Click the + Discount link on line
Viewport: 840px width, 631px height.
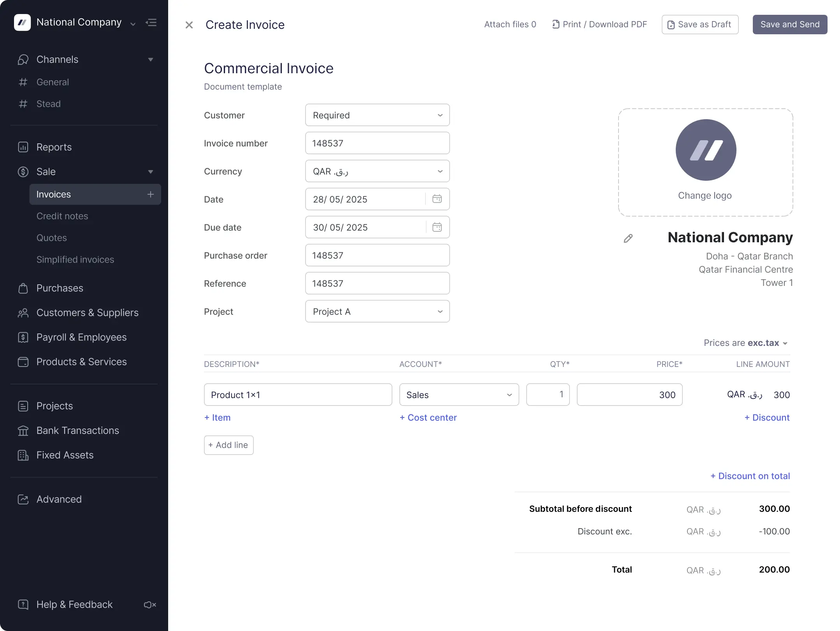tap(767, 418)
